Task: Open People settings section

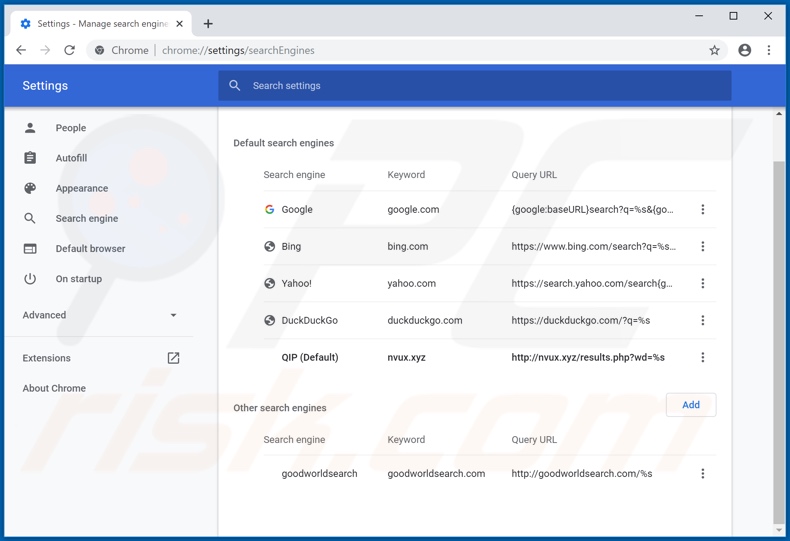Action: pos(71,128)
